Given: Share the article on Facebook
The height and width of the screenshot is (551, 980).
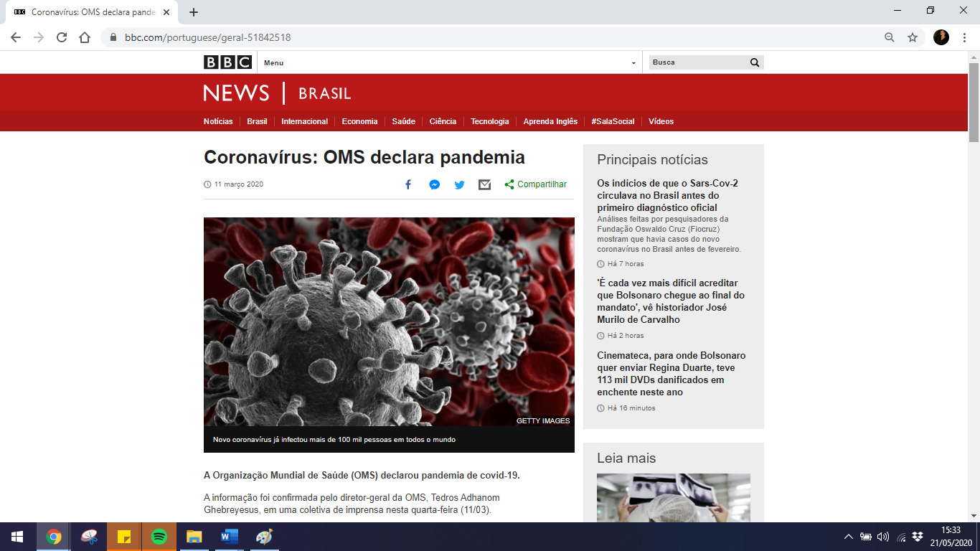Looking at the screenshot, I should [x=407, y=184].
